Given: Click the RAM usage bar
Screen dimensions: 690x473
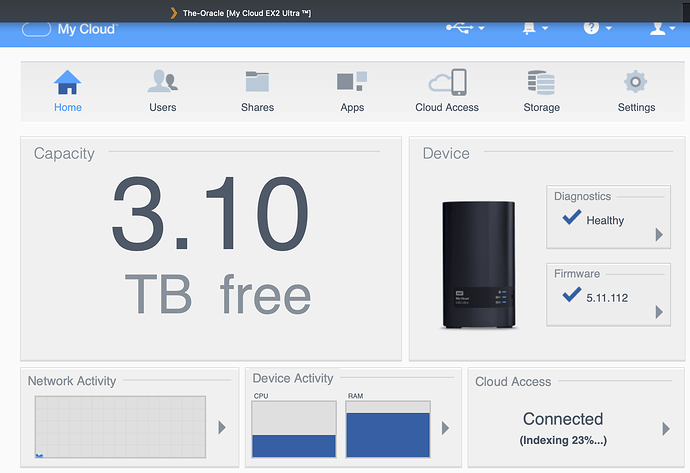Looking at the screenshot, I should click(x=388, y=429).
